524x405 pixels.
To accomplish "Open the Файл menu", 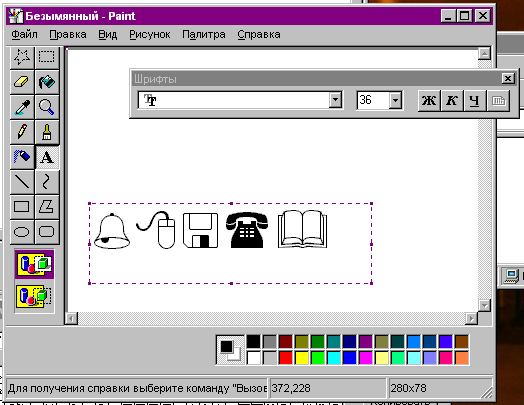I will tap(24, 34).
